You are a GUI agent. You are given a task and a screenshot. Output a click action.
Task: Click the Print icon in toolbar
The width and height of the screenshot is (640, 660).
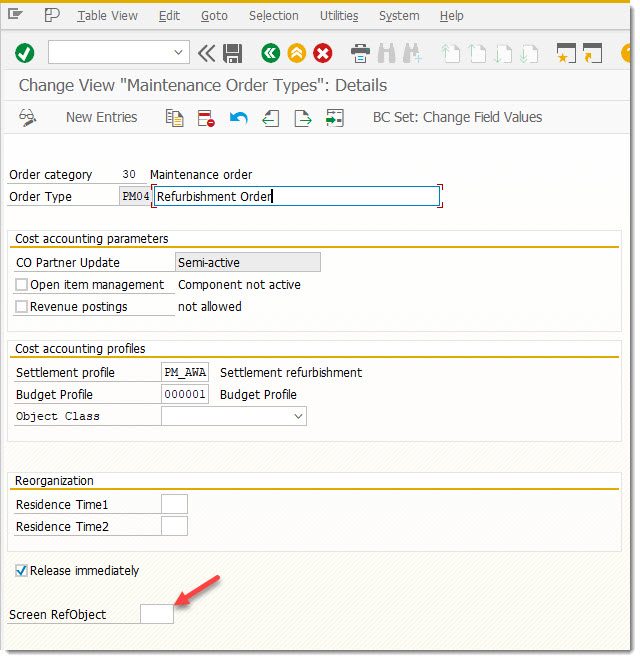(360, 53)
